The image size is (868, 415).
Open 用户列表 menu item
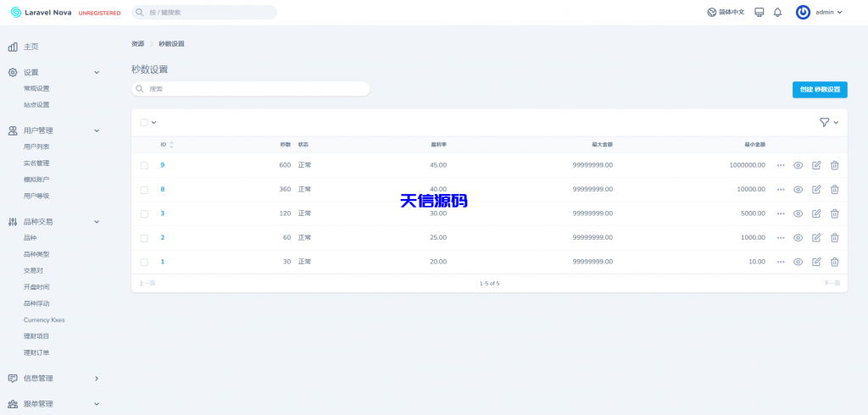tap(36, 147)
